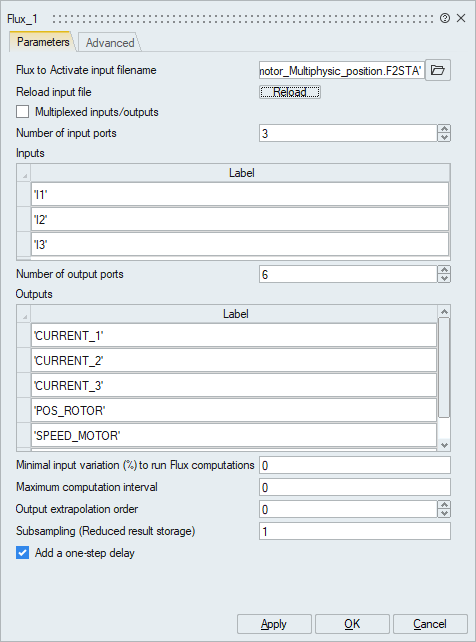Uncheck Add a one-step delay

[23, 553]
